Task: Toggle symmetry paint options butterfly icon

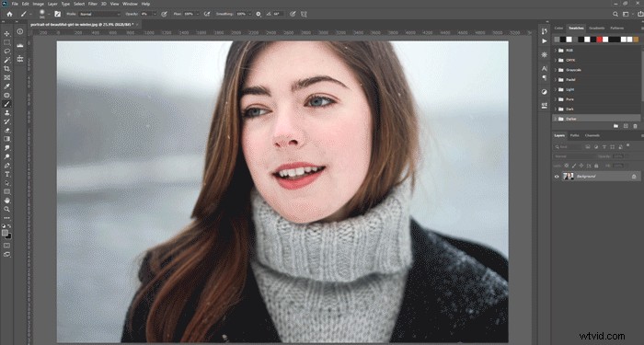Action: click(304, 14)
